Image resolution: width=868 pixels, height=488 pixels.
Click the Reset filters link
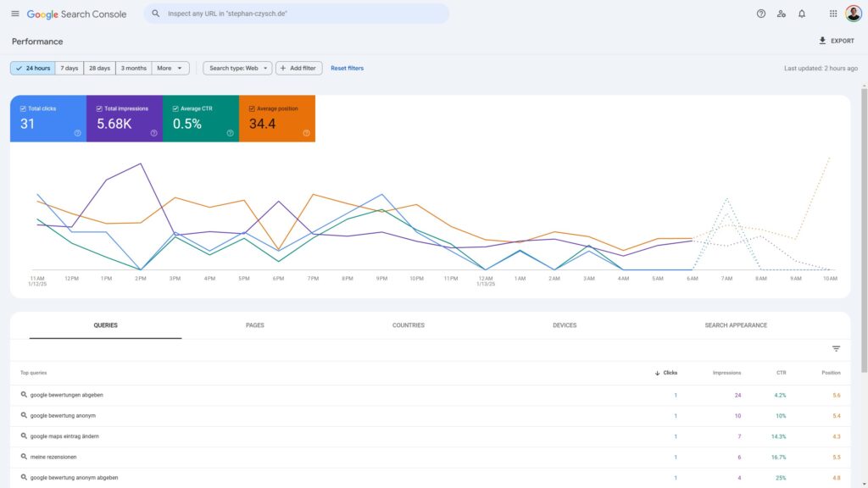click(347, 68)
